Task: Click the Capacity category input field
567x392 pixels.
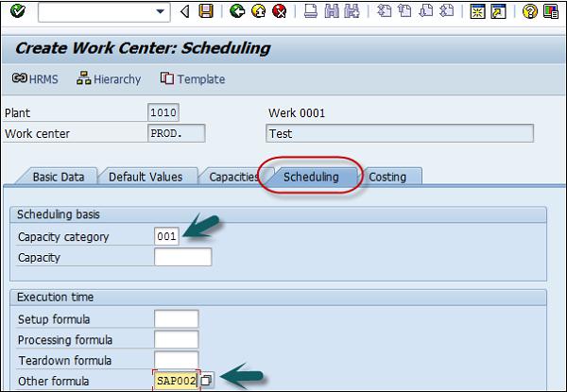Action: tap(166, 236)
